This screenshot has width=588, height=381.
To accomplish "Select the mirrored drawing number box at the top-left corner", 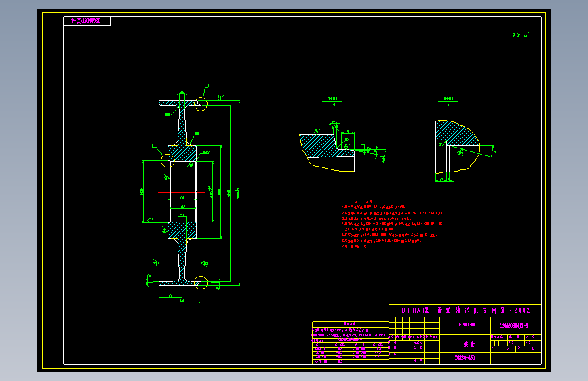I will point(87,21).
